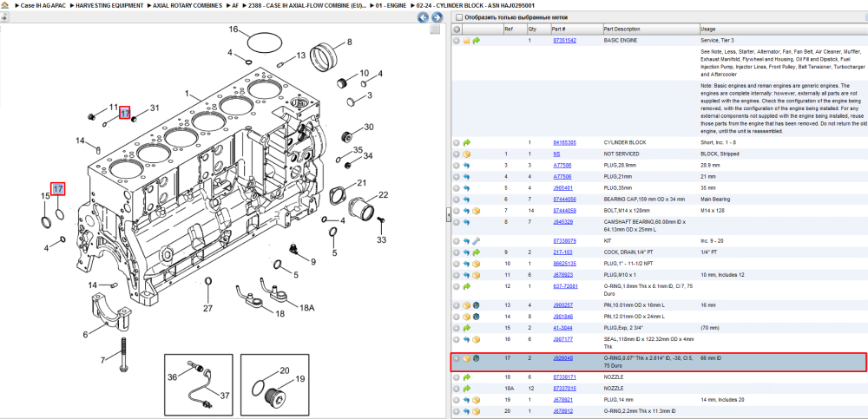Viewport: 868px width, 419px height.
Task: Click the small square button at the diagram's top right
Action: pyautogui.click(x=435, y=29)
